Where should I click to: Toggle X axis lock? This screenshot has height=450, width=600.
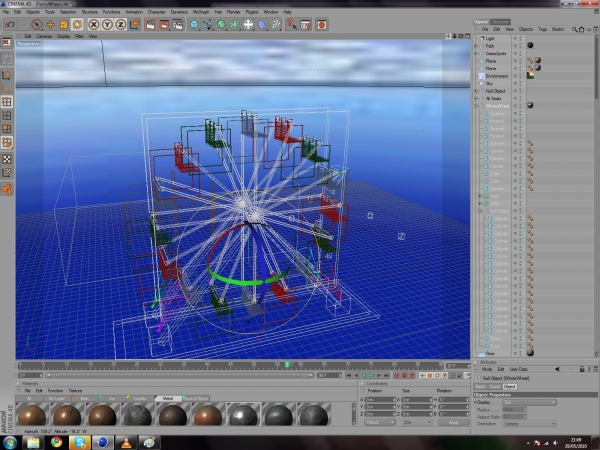click(93, 25)
